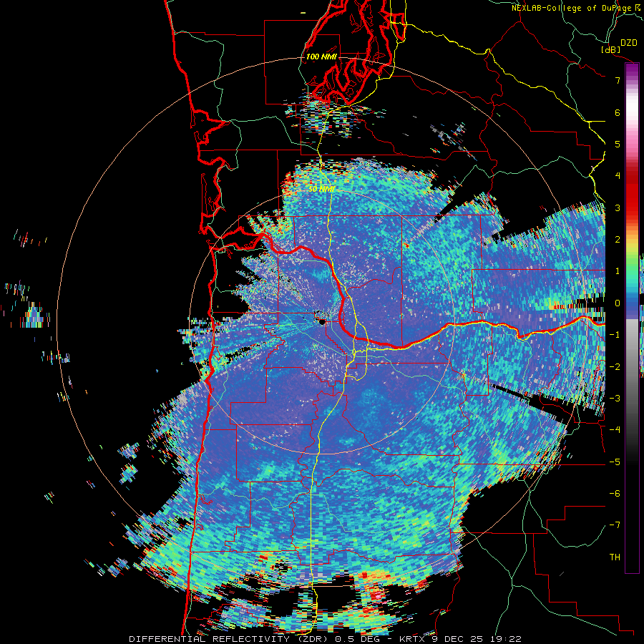Click the TH label on the color scale

pyautogui.click(x=615, y=557)
